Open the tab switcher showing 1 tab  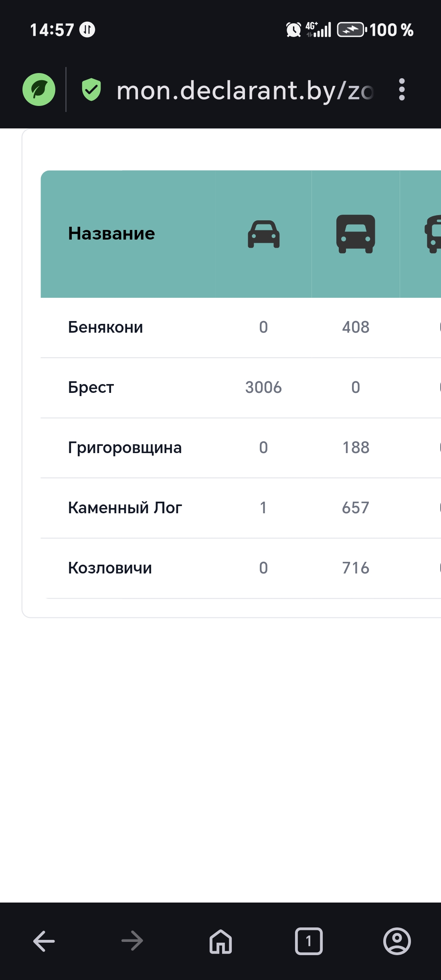coord(309,941)
